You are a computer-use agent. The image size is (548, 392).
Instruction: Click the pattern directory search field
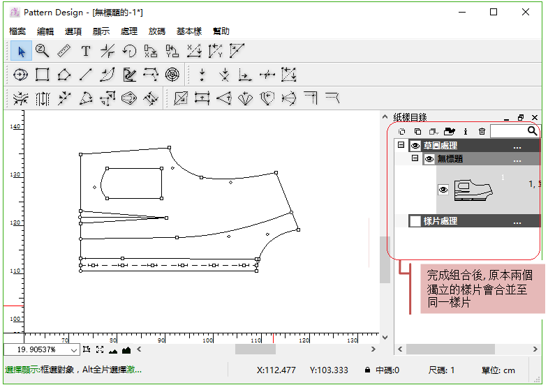[508, 131]
